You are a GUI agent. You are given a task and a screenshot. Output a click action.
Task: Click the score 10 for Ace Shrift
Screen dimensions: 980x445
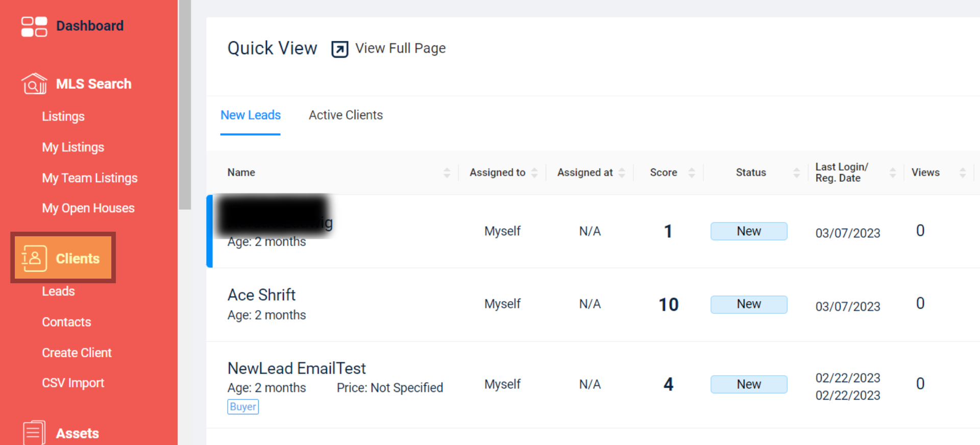tap(669, 305)
